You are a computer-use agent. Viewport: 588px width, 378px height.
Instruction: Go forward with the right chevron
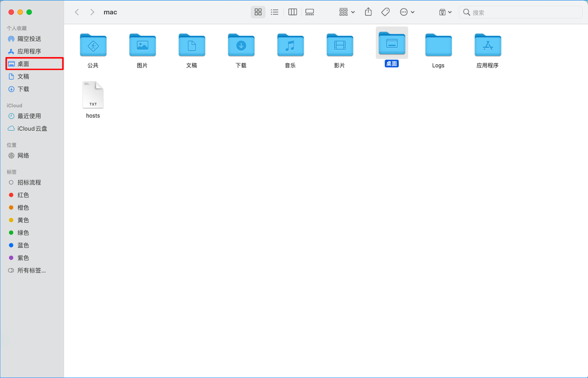(92, 12)
